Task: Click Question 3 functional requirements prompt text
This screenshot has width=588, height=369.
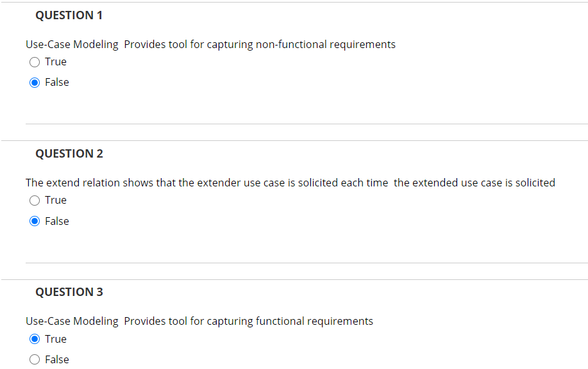Action: pyautogui.click(x=199, y=321)
